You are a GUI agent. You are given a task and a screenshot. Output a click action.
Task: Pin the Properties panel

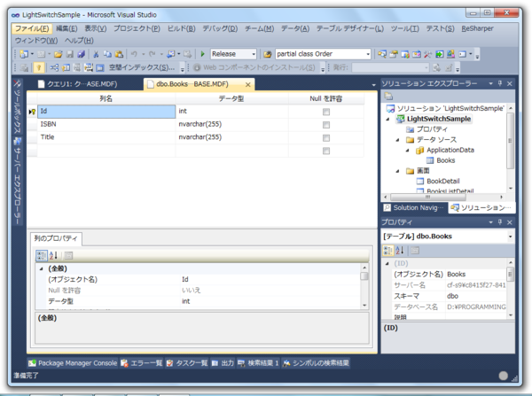500,222
